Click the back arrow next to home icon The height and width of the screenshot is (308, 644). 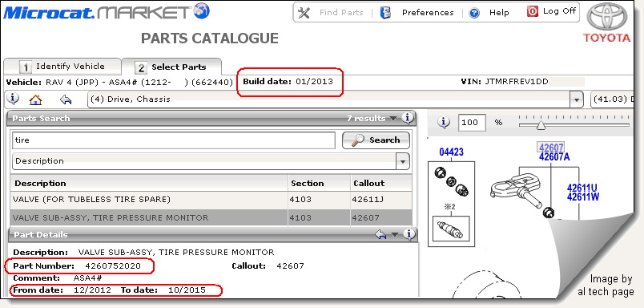pyautogui.click(x=66, y=99)
